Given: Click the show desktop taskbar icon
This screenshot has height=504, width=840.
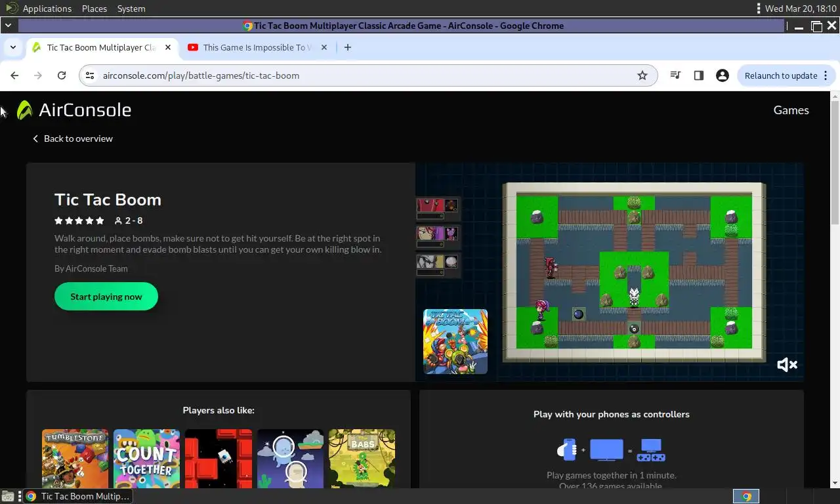Looking at the screenshot, I should (x=8, y=496).
